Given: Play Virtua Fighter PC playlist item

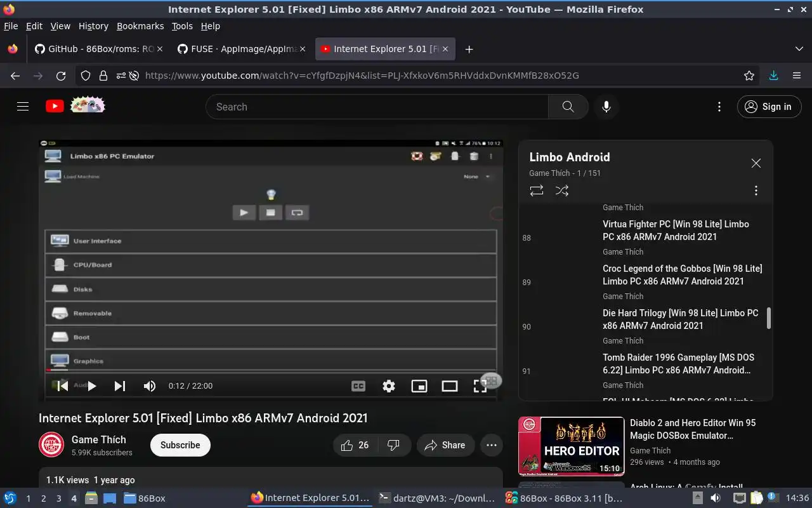Looking at the screenshot, I should 646,237.
